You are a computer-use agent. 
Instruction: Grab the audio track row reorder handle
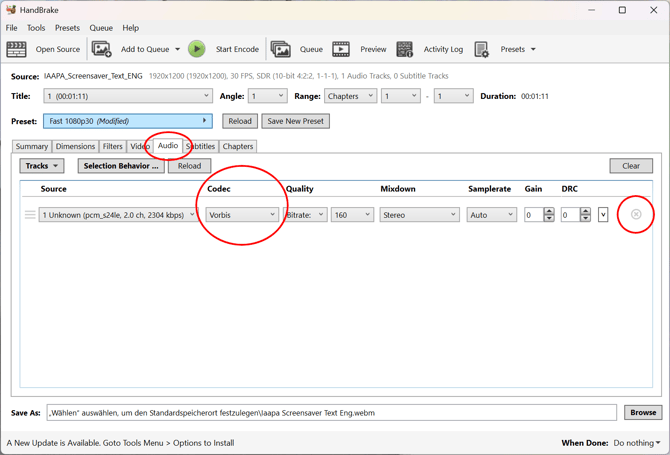point(30,214)
